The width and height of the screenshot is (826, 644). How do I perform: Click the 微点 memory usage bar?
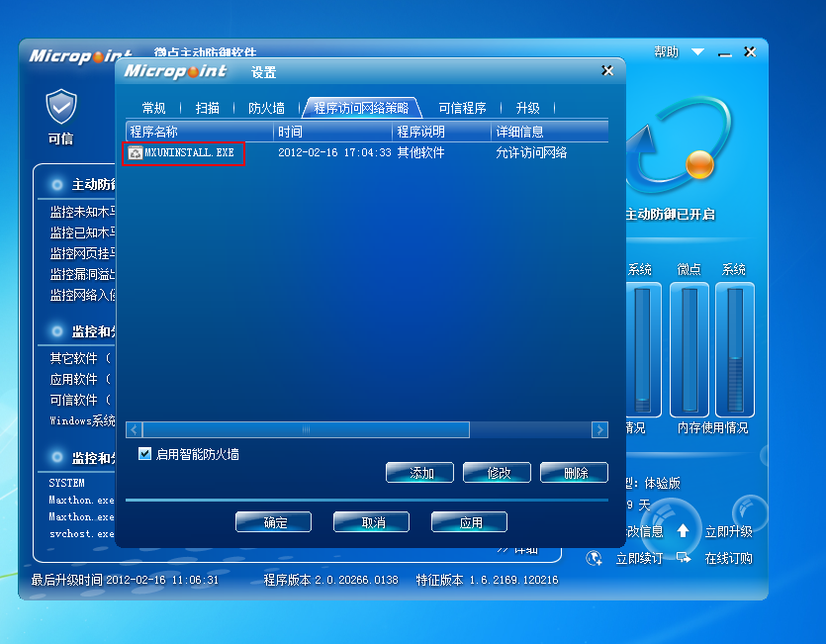pyautogui.click(x=689, y=349)
